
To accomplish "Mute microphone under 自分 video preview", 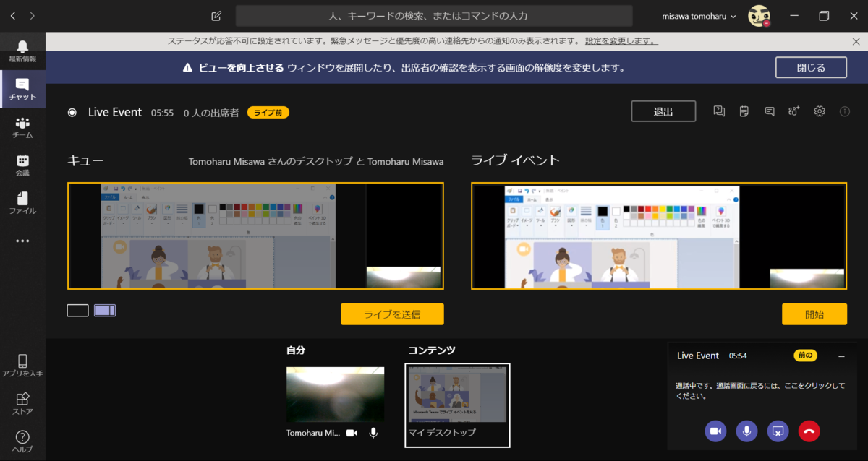I will pyautogui.click(x=373, y=432).
